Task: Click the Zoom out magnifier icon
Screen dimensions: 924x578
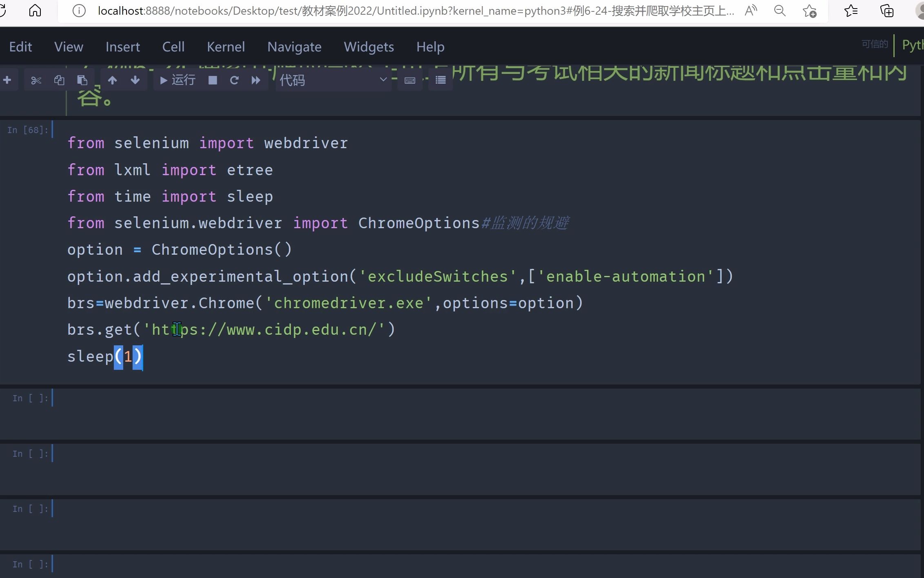Action: (x=780, y=11)
